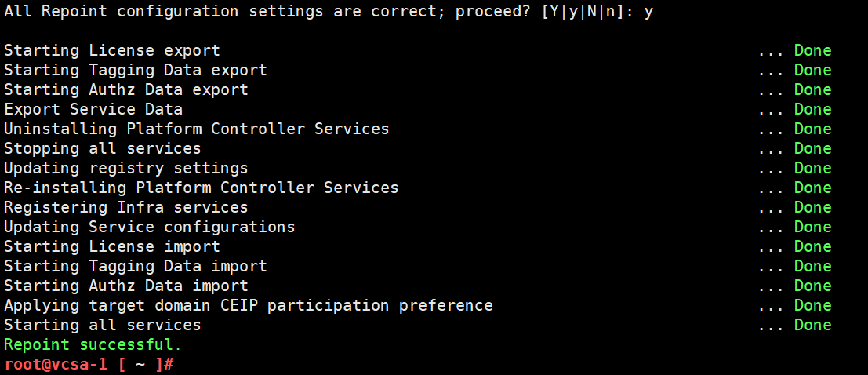
Task: Click 'Done' status beside Starting all services
Action: [x=812, y=325]
